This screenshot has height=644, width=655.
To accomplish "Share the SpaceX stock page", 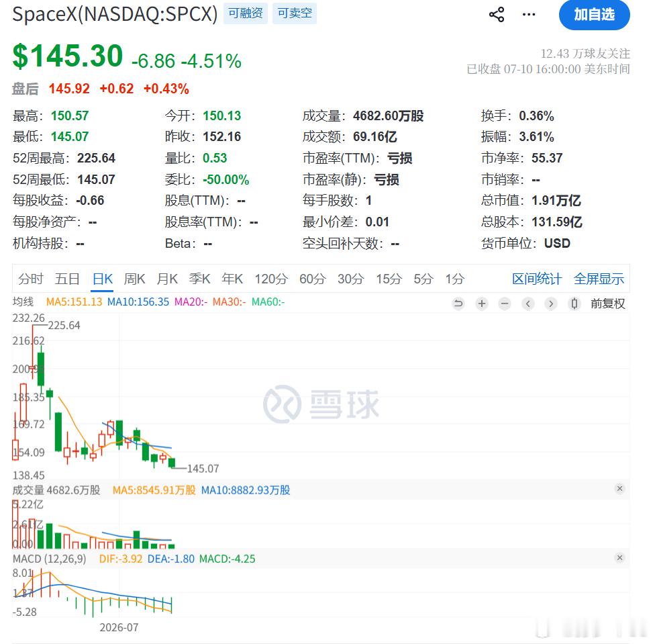I will coord(496,15).
